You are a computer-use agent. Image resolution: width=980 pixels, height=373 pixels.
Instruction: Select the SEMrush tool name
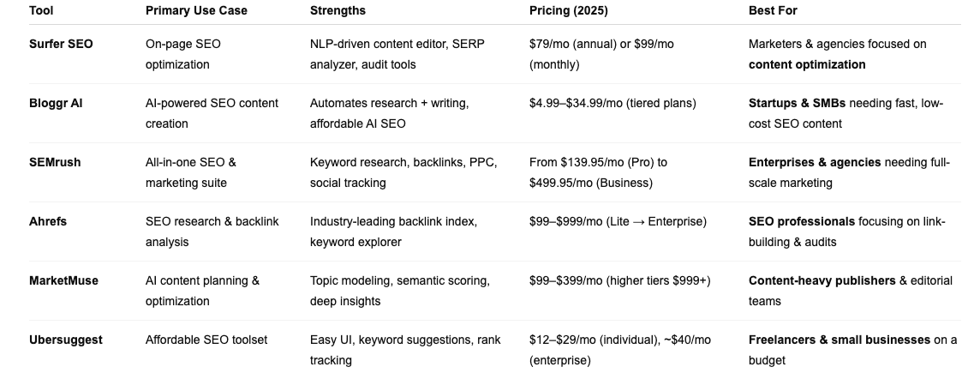[55, 162]
